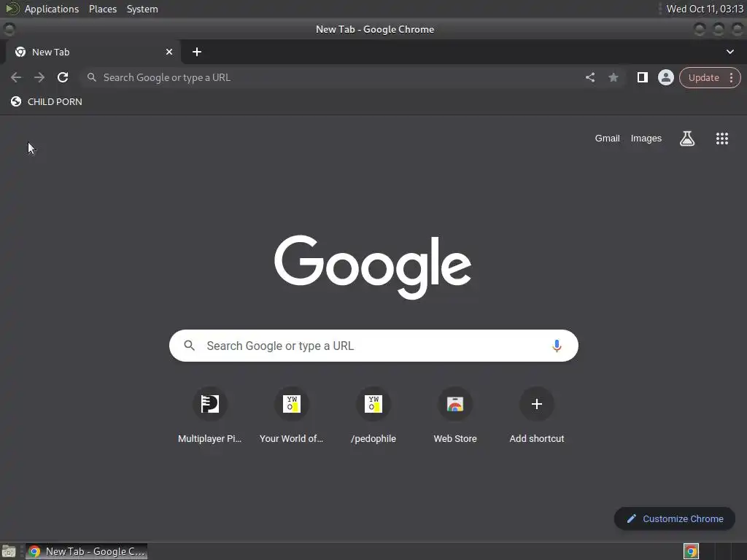
Task: Open a new tab with plus button
Action: [x=197, y=52]
